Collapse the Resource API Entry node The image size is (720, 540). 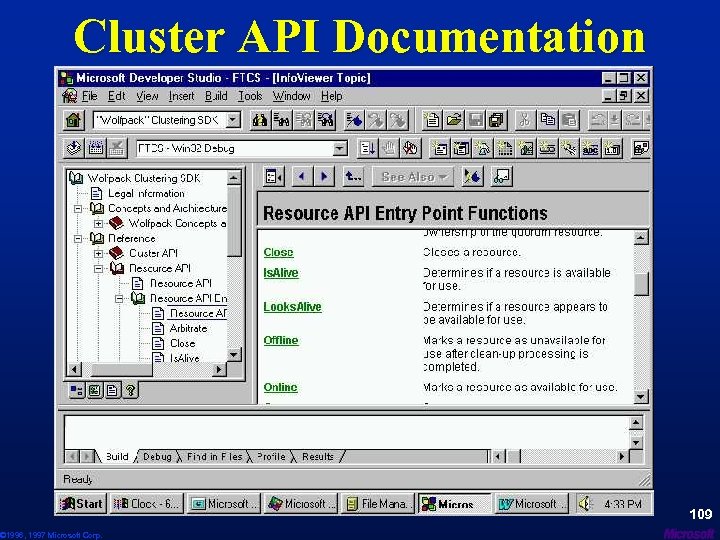tap(119, 298)
